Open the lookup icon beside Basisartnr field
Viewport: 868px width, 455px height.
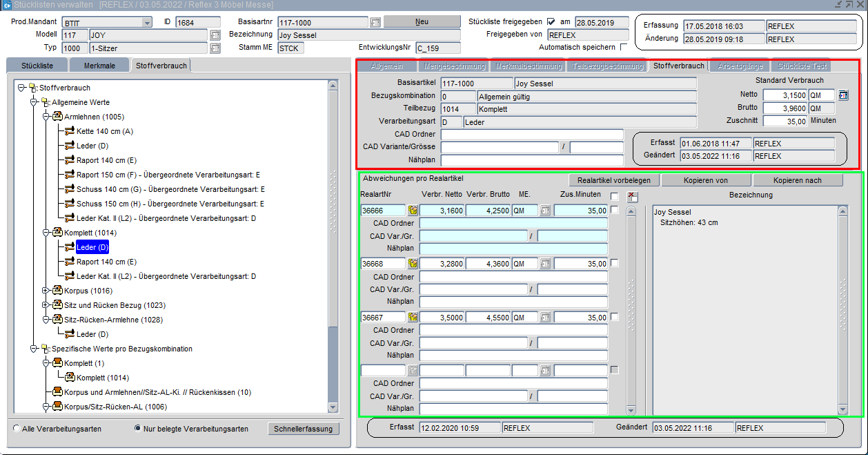(375, 22)
